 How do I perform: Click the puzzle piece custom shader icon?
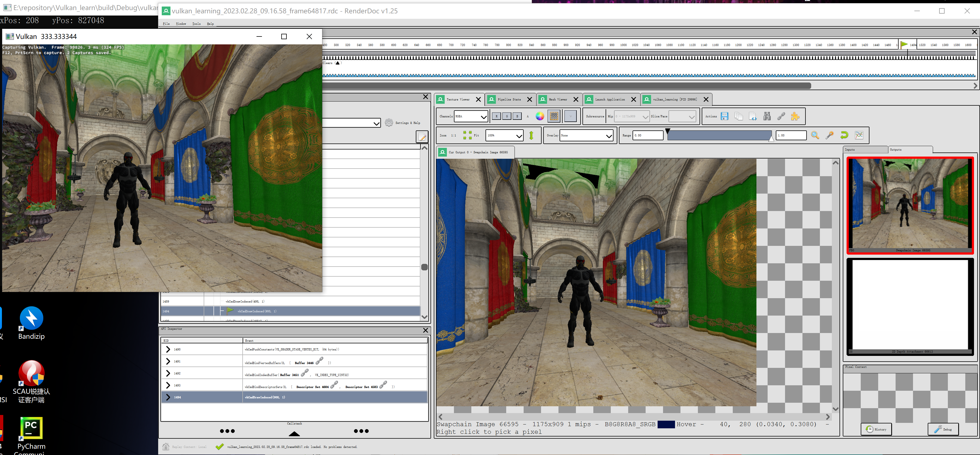tap(795, 117)
